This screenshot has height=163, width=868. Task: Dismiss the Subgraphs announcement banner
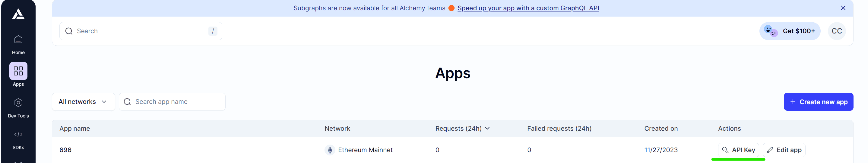tap(843, 8)
